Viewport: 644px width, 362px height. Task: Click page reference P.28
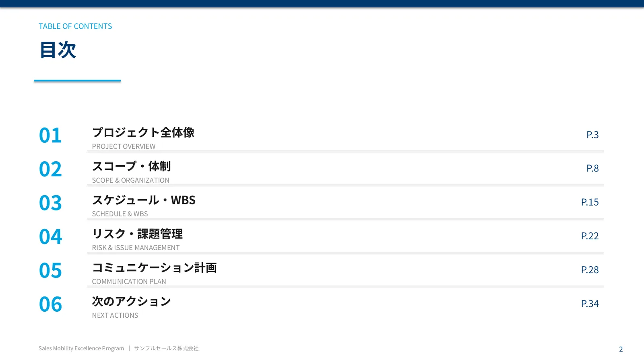point(590,270)
